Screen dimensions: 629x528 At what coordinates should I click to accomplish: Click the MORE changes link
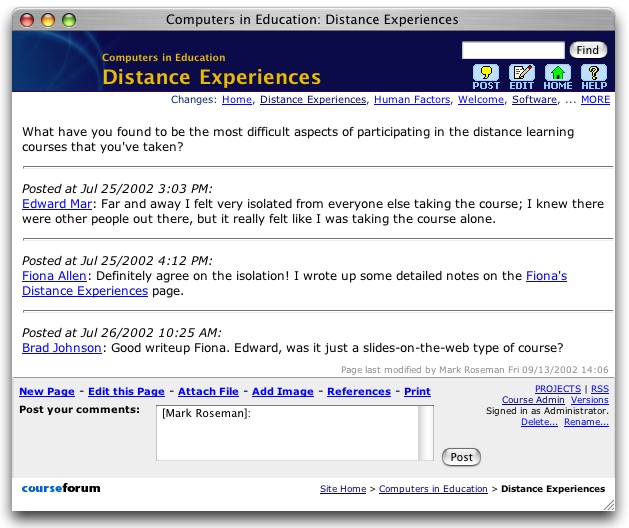pos(595,100)
